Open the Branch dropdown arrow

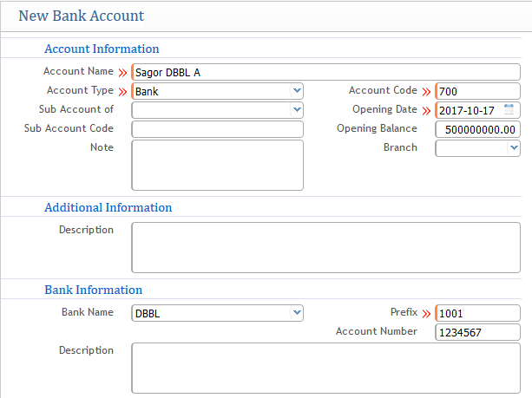pyautogui.click(x=514, y=147)
